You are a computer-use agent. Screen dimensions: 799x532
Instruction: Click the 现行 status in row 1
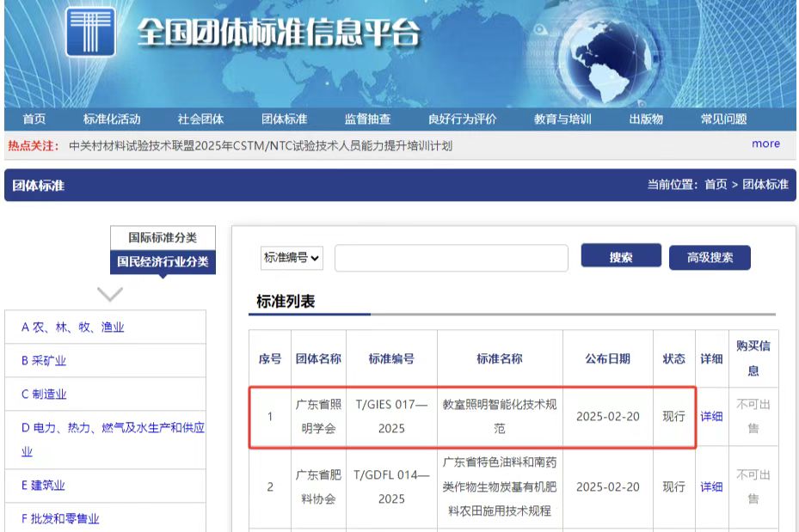coord(673,417)
